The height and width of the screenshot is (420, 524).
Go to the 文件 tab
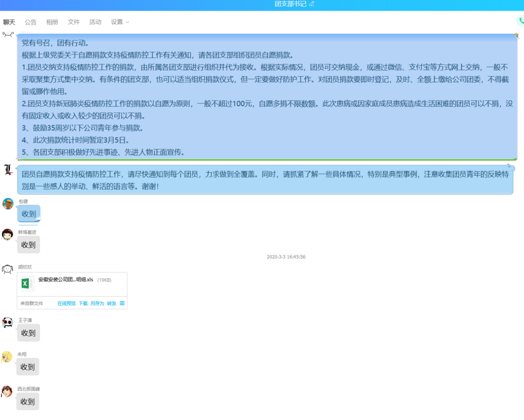click(74, 22)
